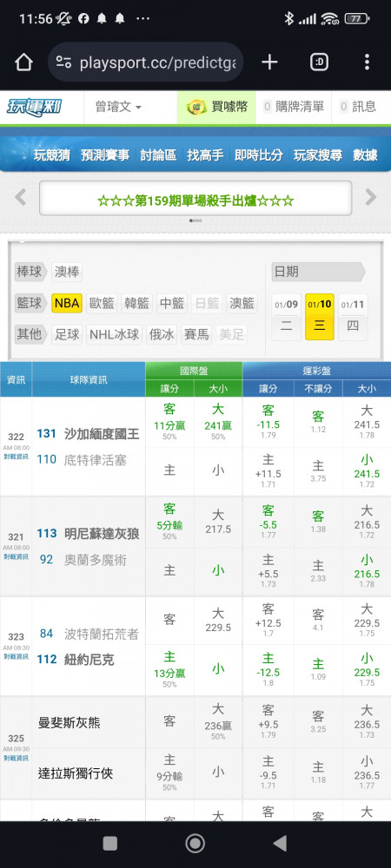Screen dimensions: 391x868
Task: Tap the 買噱幣 coin button
Action: click(x=216, y=107)
